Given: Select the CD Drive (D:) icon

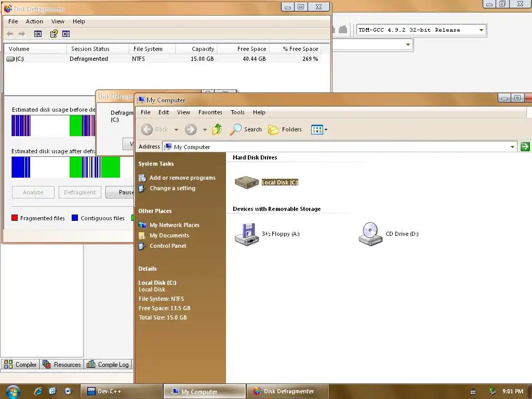Looking at the screenshot, I should coord(370,234).
